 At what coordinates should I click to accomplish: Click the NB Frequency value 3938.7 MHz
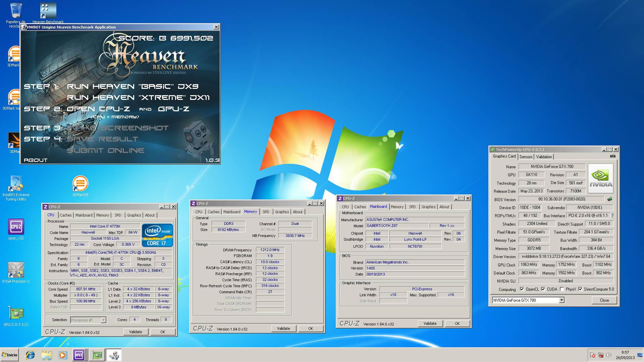(295, 236)
